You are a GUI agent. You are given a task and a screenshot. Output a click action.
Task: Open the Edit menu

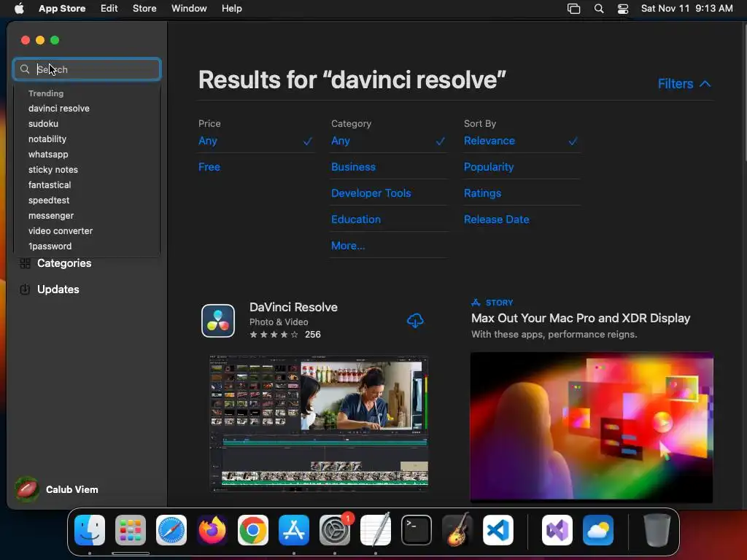[109, 9]
